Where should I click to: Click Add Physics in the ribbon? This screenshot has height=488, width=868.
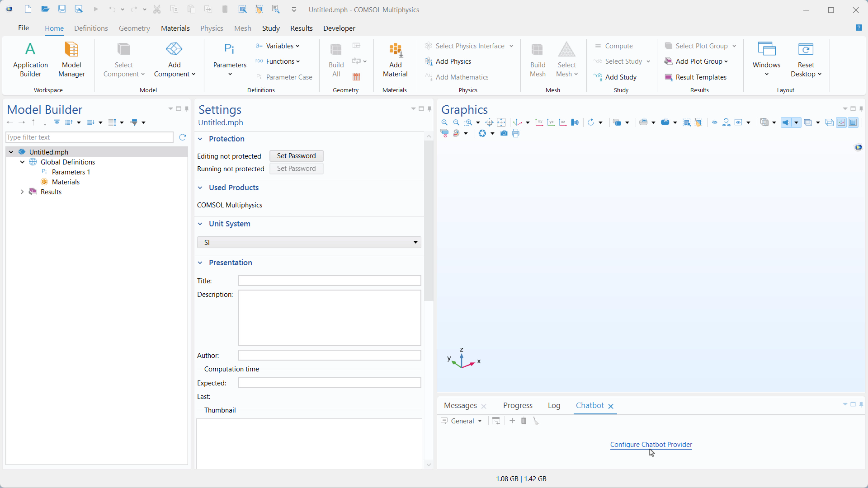[x=448, y=61]
